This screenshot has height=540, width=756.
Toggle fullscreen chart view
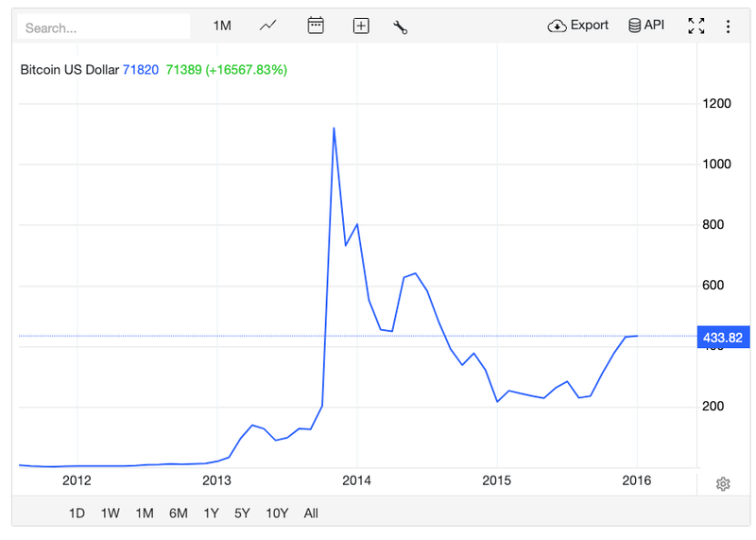[696, 26]
